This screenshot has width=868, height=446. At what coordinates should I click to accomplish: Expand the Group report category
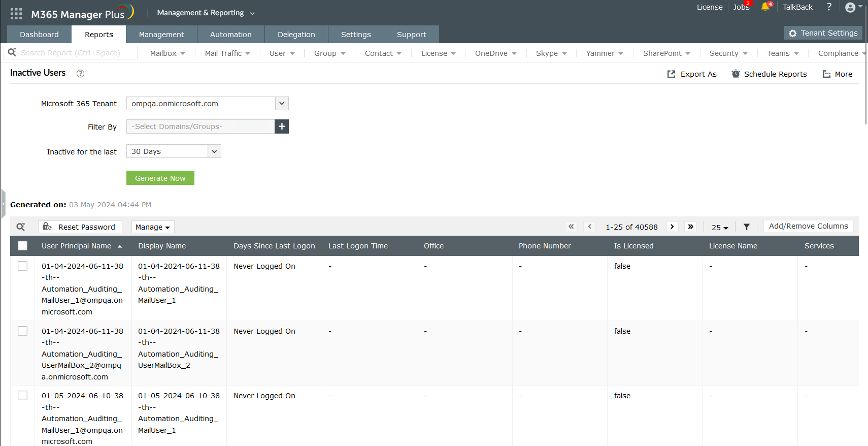pos(330,53)
